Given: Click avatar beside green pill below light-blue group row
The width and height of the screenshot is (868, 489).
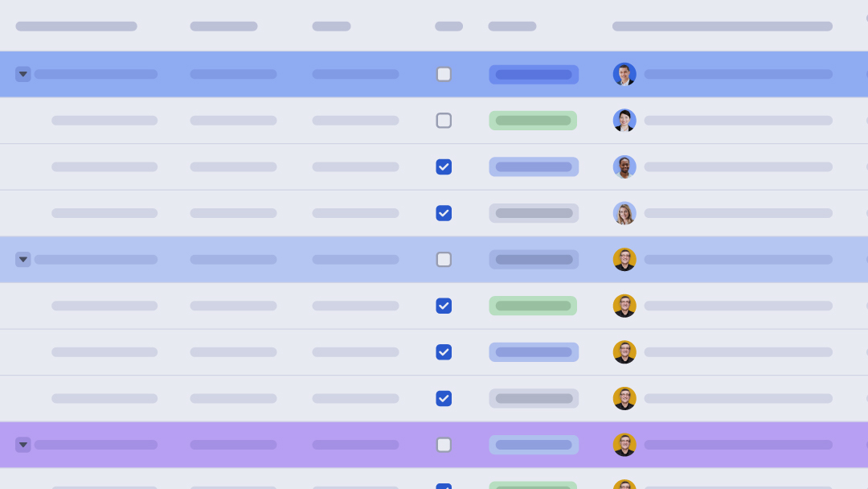Looking at the screenshot, I should point(624,306).
